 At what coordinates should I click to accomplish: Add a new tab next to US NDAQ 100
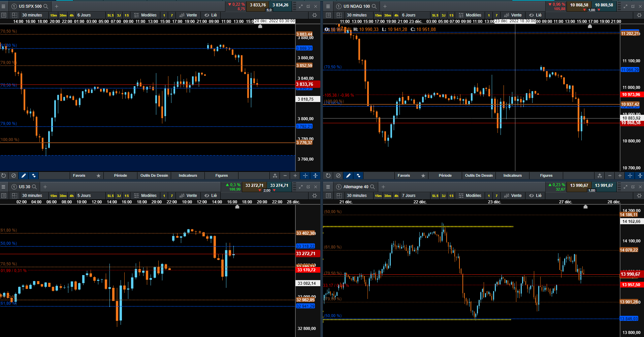click(385, 6)
